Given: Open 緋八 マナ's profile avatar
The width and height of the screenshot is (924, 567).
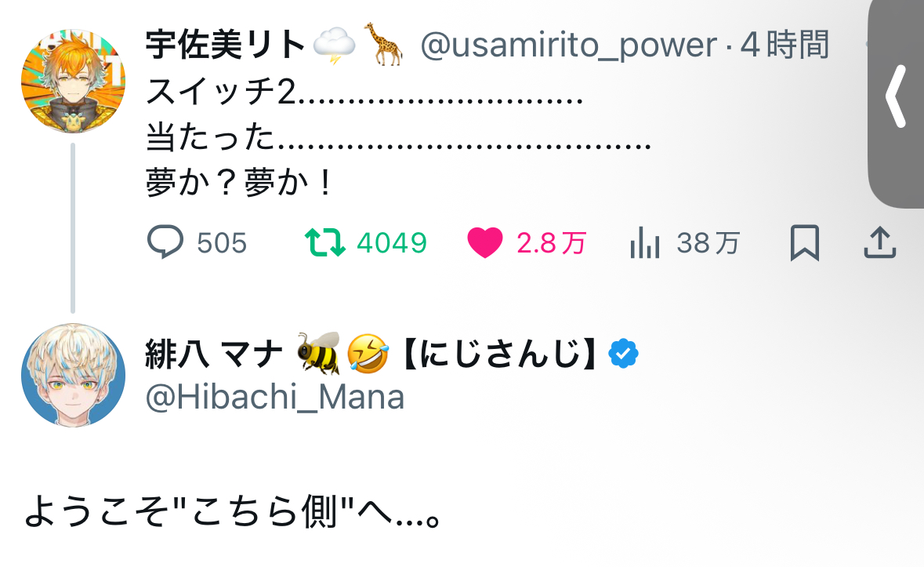Looking at the screenshot, I should (73, 375).
